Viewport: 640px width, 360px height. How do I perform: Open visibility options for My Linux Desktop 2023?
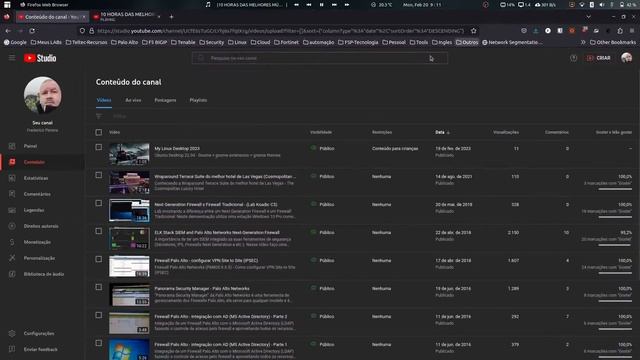click(x=323, y=149)
